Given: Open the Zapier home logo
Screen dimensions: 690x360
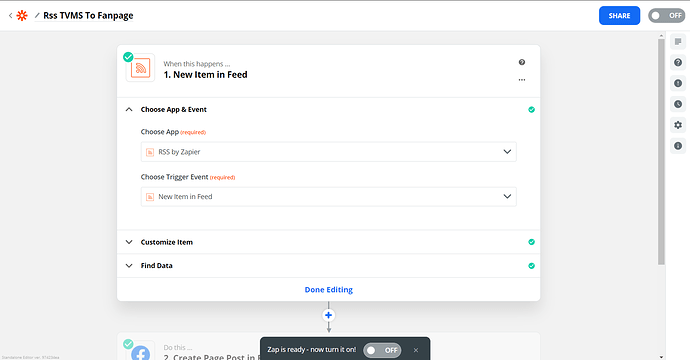Looking at the screenshot, I should click(22, 15).
